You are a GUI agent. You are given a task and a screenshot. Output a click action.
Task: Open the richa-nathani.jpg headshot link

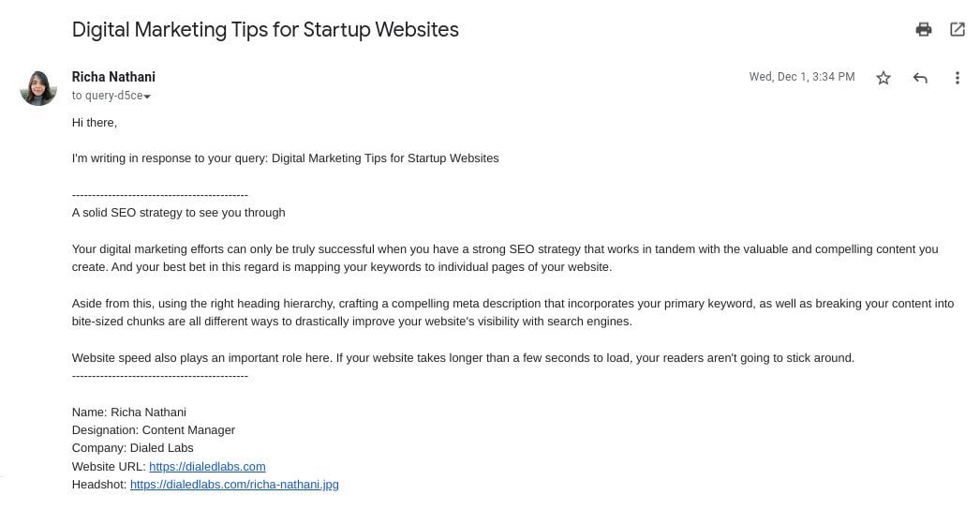233,485
